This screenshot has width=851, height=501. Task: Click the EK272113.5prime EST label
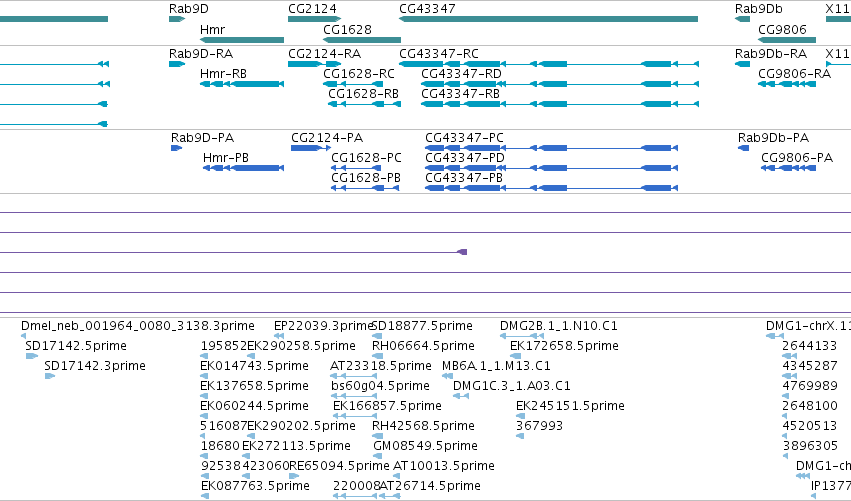click(x=296, y=446)
